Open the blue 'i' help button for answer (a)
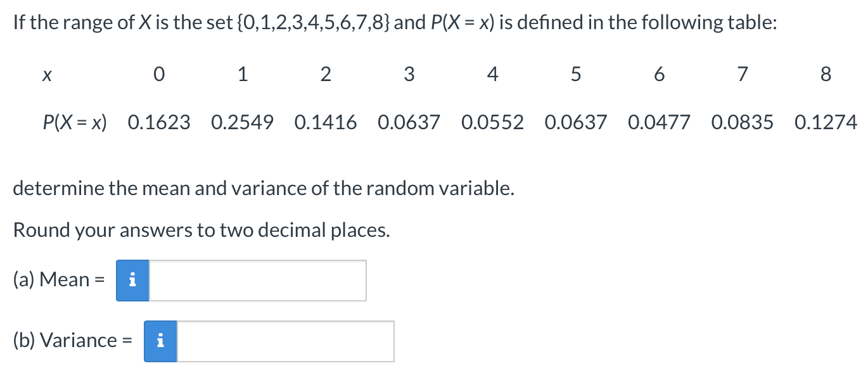The height and width of the screenshot is (380, 868). (x=132, y=280)
